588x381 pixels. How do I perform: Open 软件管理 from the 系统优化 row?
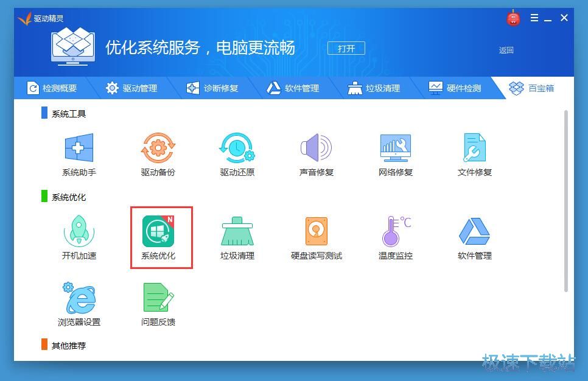(474, 236)
